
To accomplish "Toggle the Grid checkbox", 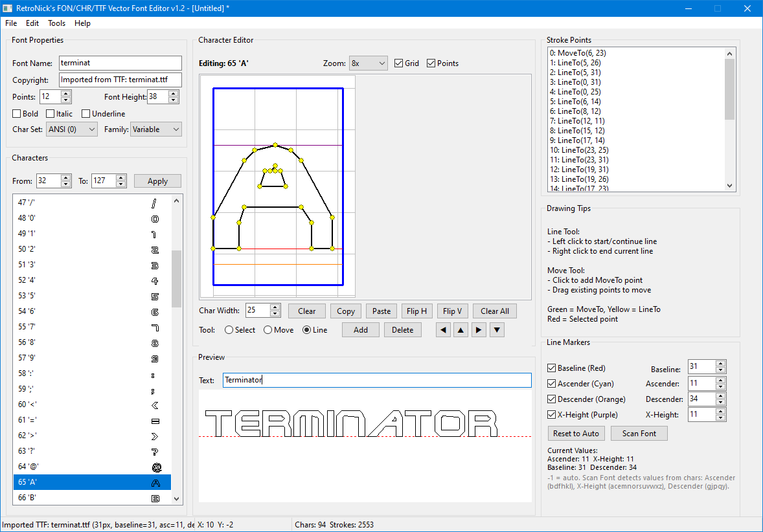I will (x=398, y=63).
